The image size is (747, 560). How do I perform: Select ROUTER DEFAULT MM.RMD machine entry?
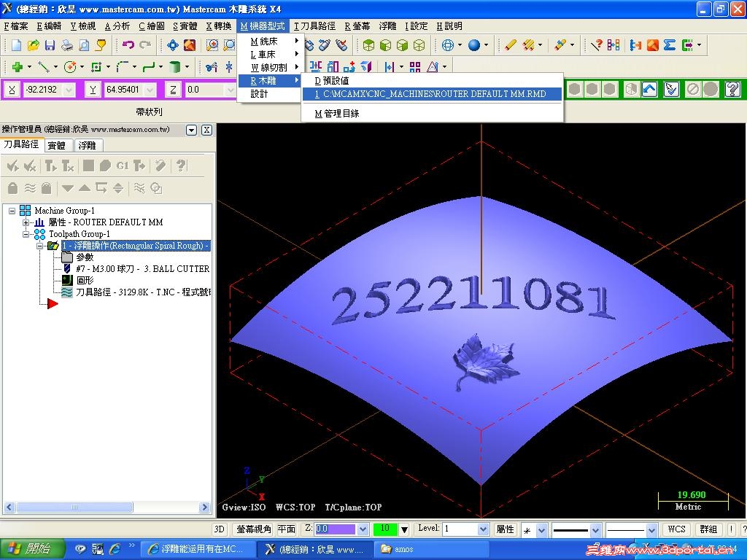coord(432,94)
